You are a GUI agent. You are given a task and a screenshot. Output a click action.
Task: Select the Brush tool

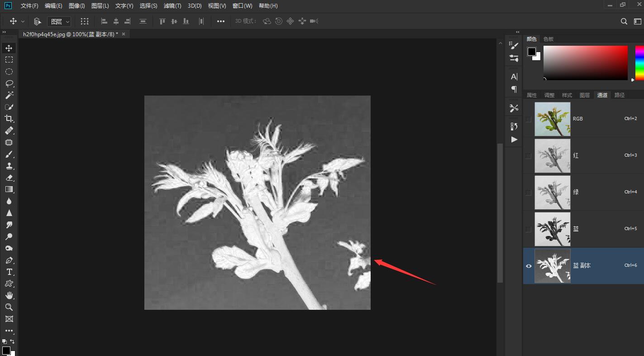pos(9,154)
